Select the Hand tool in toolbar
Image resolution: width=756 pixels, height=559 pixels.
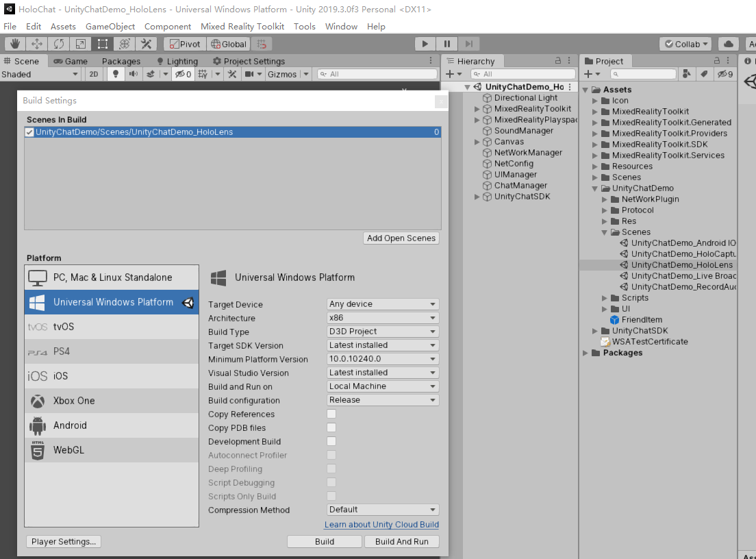pyautogui.click(x=15, y=44)
